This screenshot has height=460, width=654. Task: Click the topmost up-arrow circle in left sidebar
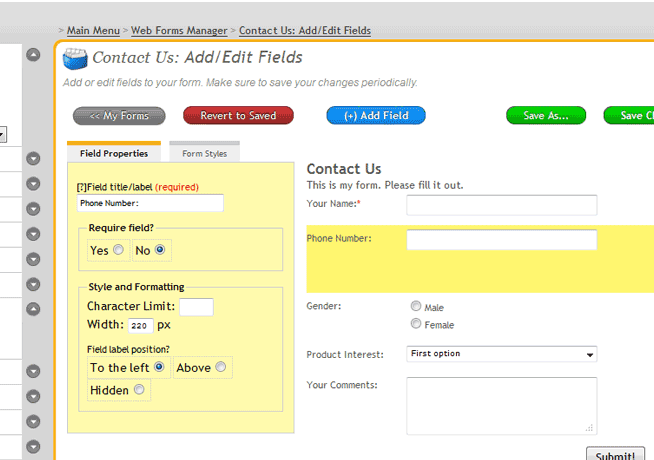[x=33, y=55]
